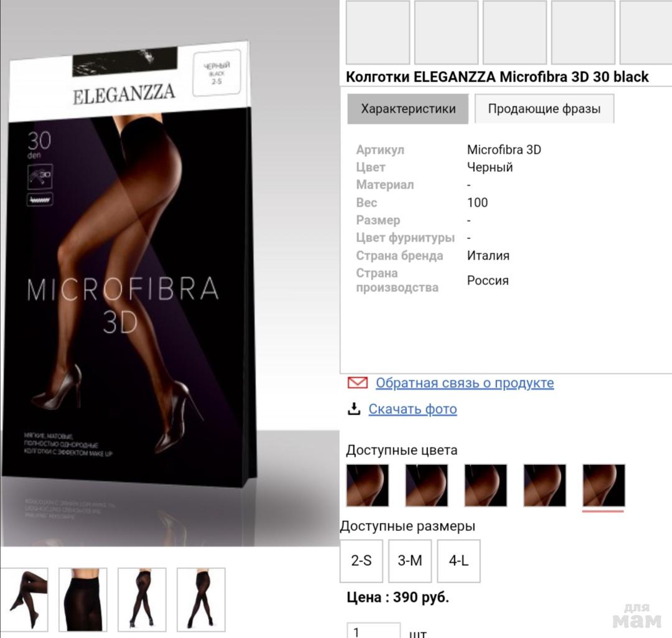
Task: Select the third available color swatch
Action: pyautogui.click(x=485, y=486)
